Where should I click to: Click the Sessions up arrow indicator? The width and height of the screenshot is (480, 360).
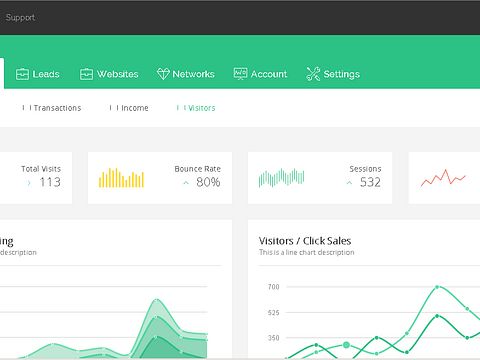point(349,183)
